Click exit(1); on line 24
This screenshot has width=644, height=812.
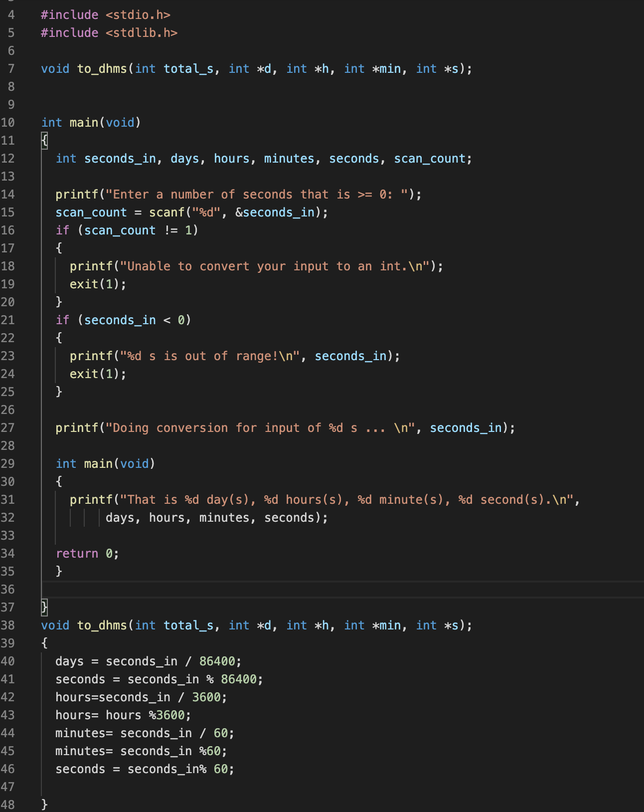[98, 374]
